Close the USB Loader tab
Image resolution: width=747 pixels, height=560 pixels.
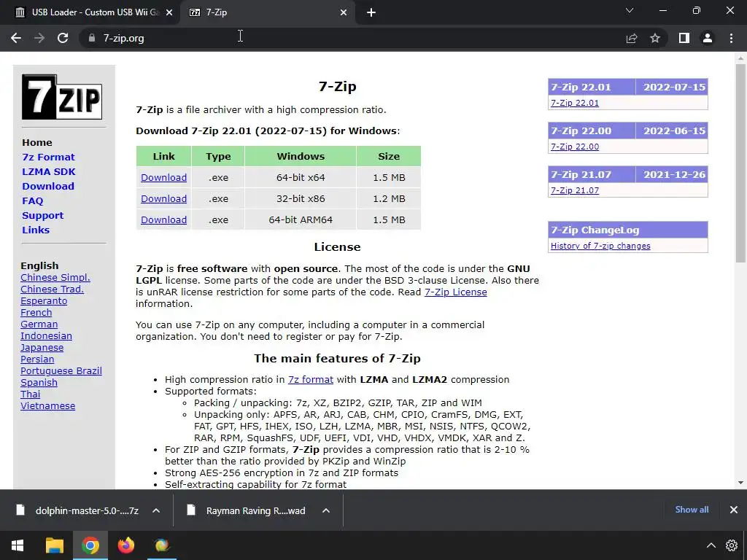click(x=169, y=12)
